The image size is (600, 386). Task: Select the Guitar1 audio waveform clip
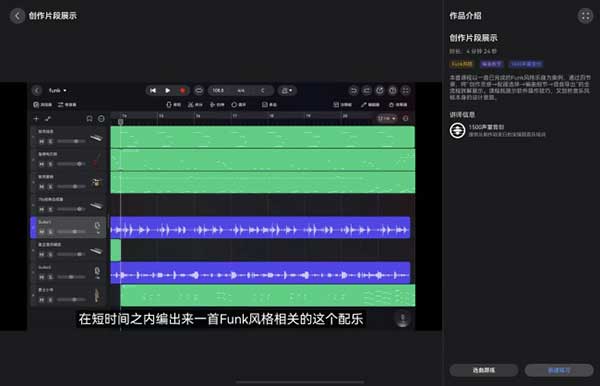[x=260, y=228]
